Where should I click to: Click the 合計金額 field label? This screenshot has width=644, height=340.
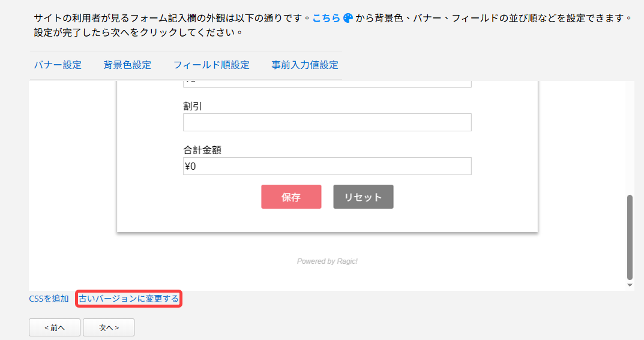(202, 150)
